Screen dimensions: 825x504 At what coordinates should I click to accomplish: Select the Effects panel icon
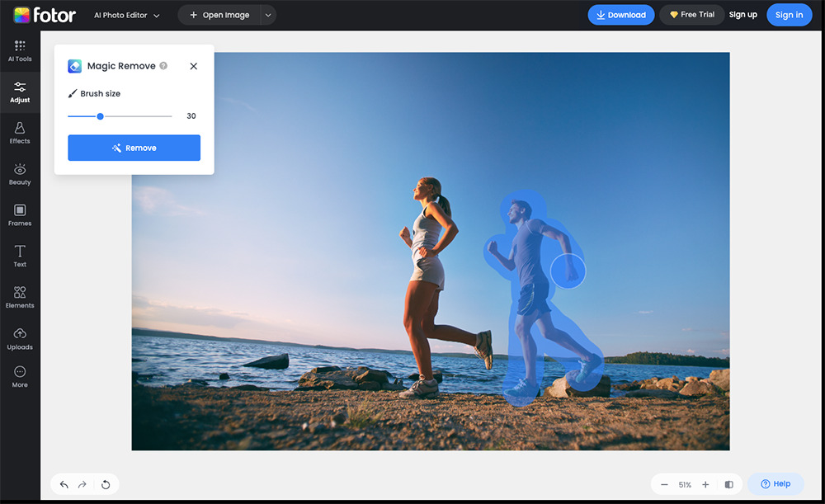[19, 133]
